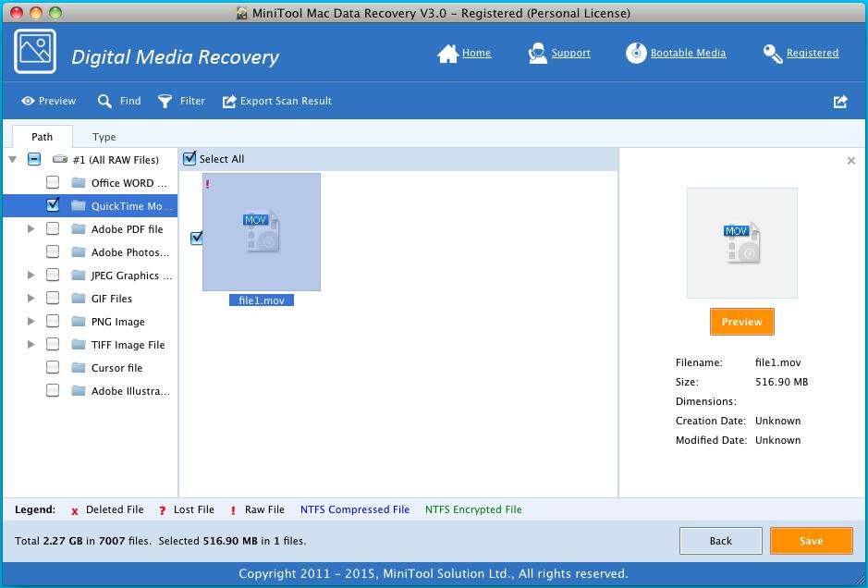Image resolution: width=868 pixels, height=588 pixels.
Task: Click the QuickTime Mo... folder icon
Action: click(x=78, y=206)
